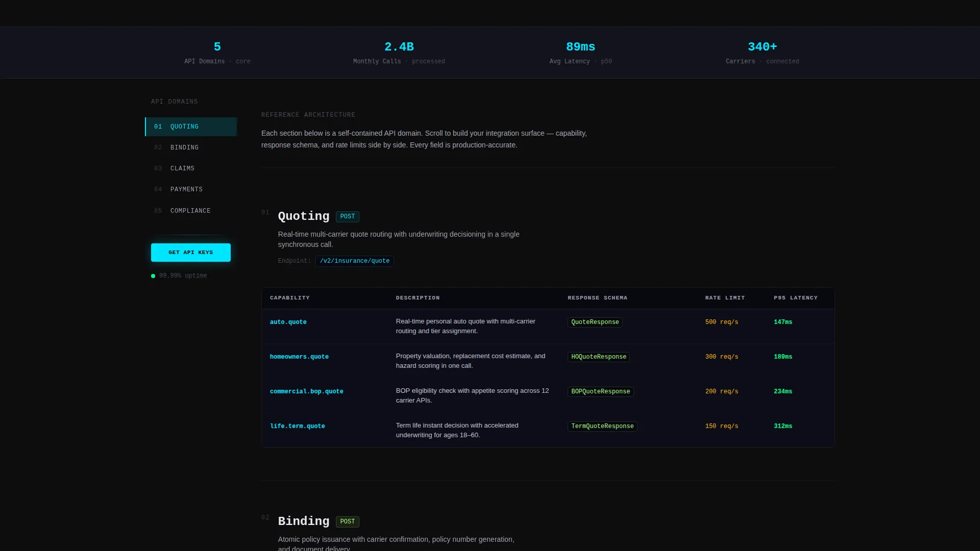Screen dimensions: 980x551
Task: Click the 189ms latency value
Action: point(783,357)
